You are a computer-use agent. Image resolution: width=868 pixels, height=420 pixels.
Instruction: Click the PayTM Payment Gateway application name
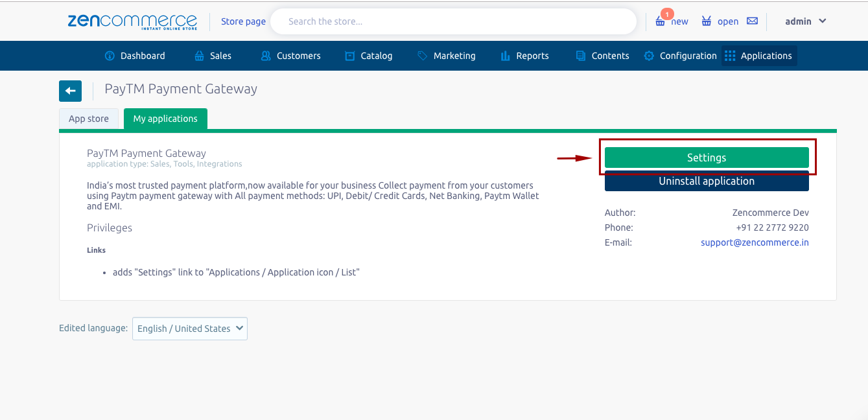[147, 153]
